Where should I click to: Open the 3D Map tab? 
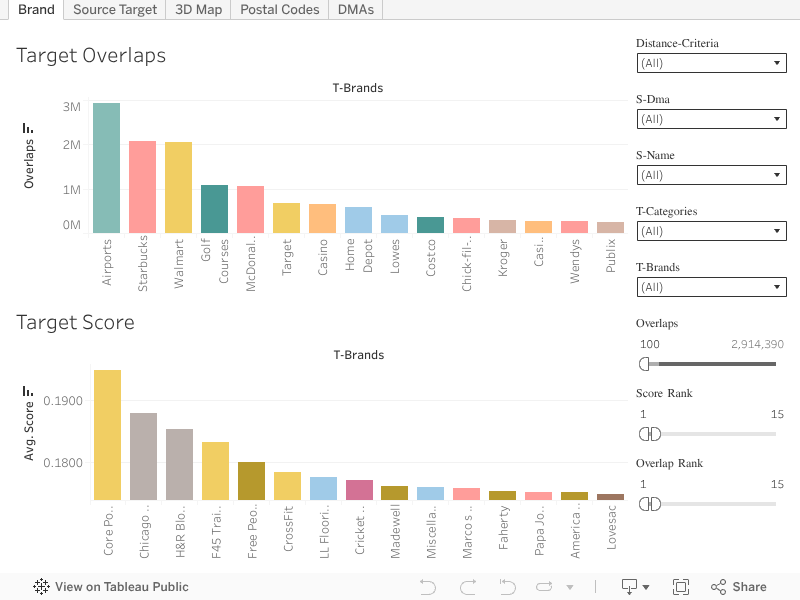click(198, 9)
